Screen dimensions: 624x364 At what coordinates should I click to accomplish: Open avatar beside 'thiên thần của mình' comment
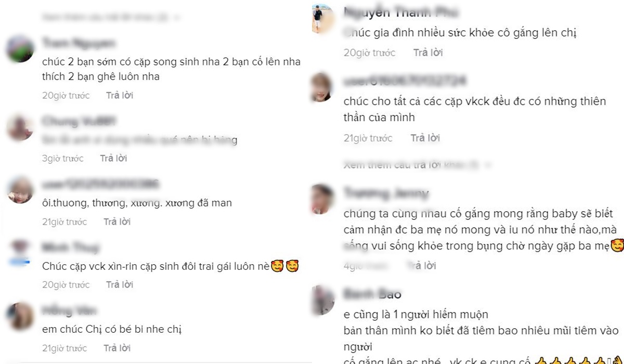point(321,87)
